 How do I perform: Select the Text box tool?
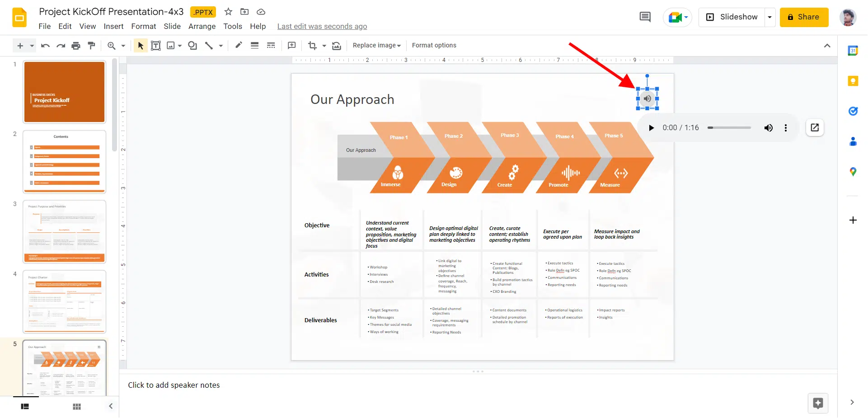(155, 46)
